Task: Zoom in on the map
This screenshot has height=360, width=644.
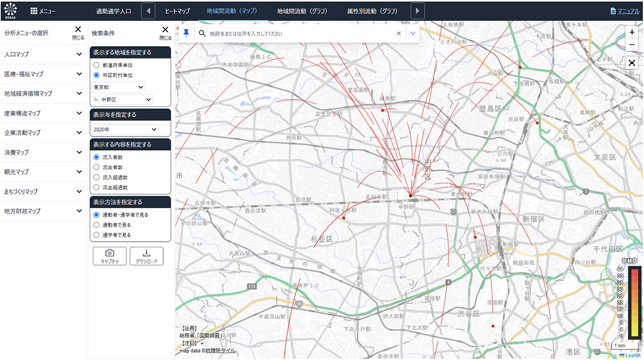Action: [x=632, y=32]
